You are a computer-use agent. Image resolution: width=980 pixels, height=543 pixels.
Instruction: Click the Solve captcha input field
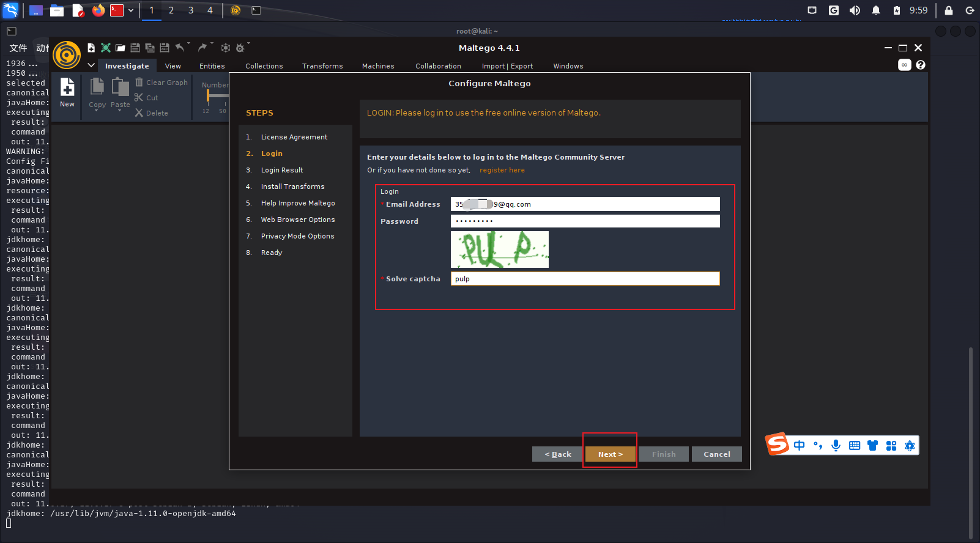coord(585,279)
